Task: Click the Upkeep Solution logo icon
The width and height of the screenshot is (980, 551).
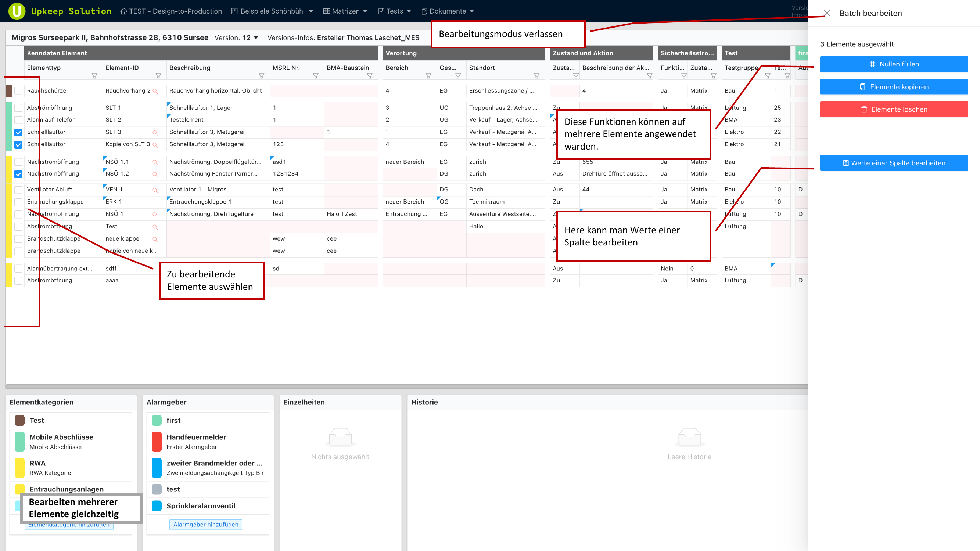Action: (17, 11)
